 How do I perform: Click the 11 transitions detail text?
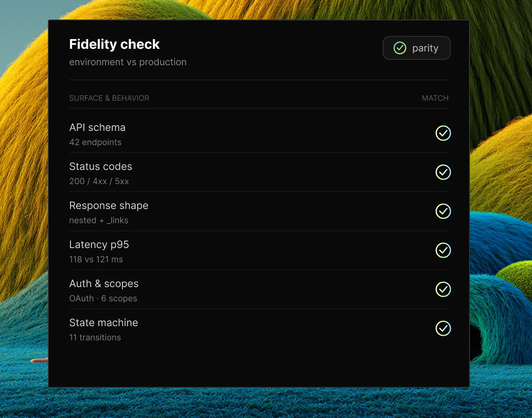tap(95, 338)
